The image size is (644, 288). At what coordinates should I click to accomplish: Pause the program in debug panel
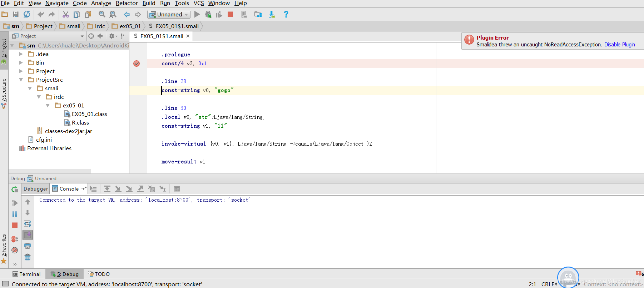[15, 214]
